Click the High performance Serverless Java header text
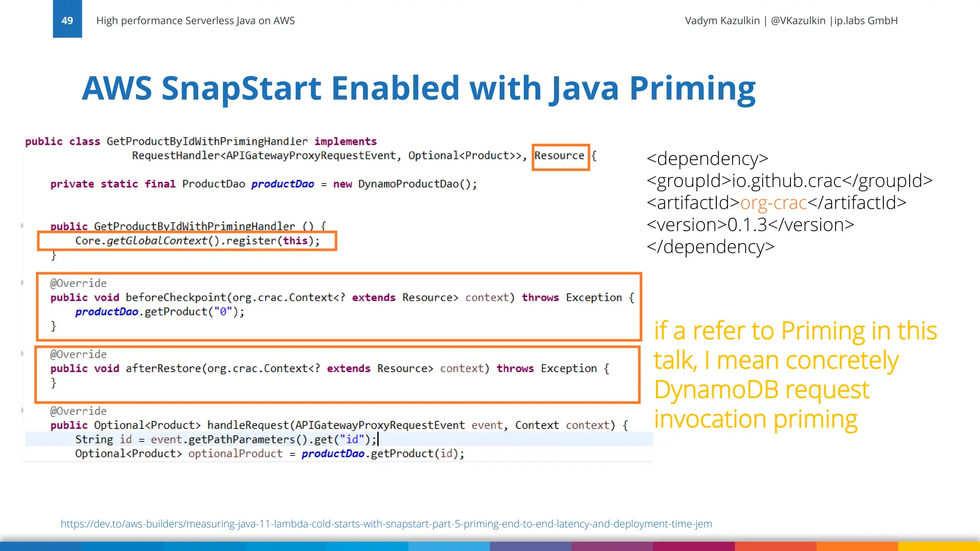 (x=195, y=21)
